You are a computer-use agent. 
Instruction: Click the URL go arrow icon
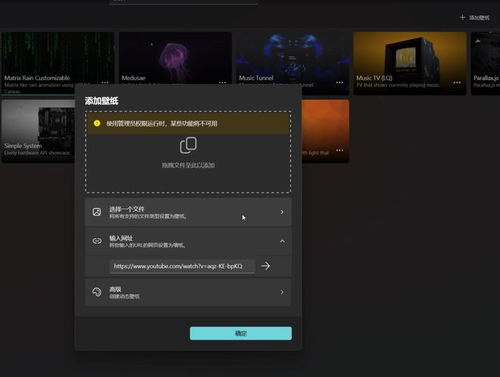265,266
